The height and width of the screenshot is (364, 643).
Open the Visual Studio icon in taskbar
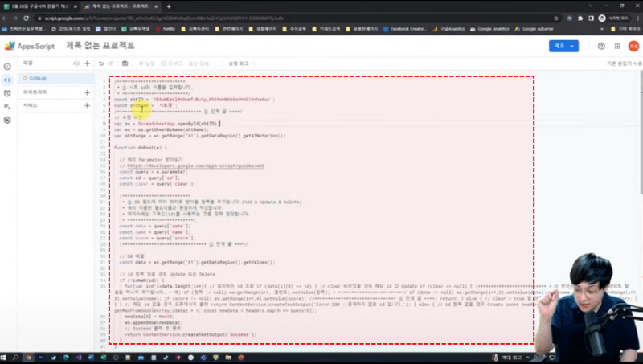tap(78, 358)
